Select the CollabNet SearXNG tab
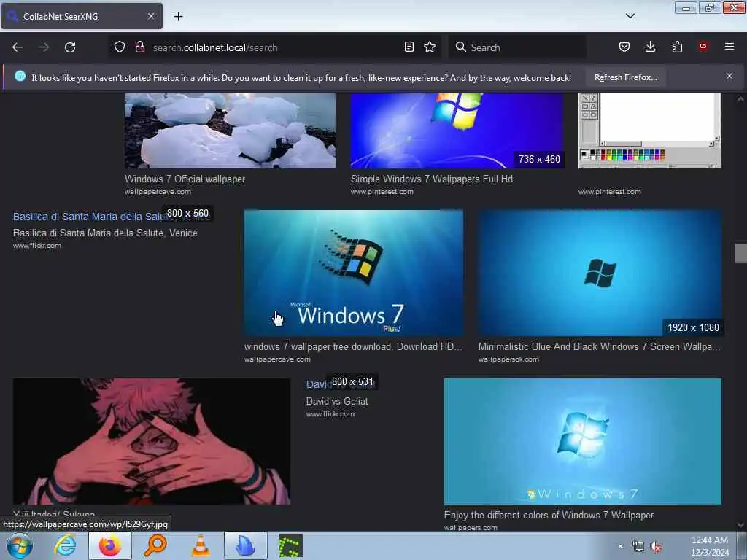747x560 pixels. 82,16
